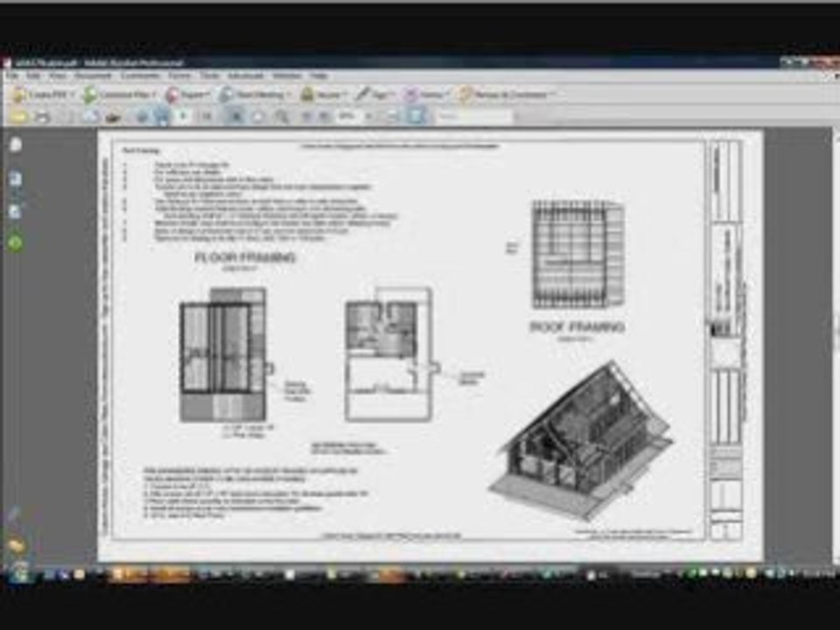Viewport: 840px width, 630px height.
Task: Open the zoom percentage dropdown
Action: tap(368, 116)
